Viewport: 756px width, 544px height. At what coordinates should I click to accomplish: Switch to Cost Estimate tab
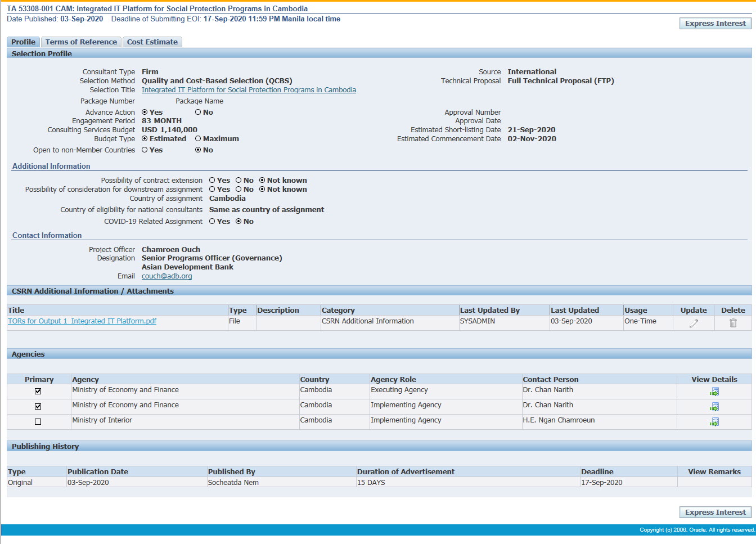click(152, 42)
